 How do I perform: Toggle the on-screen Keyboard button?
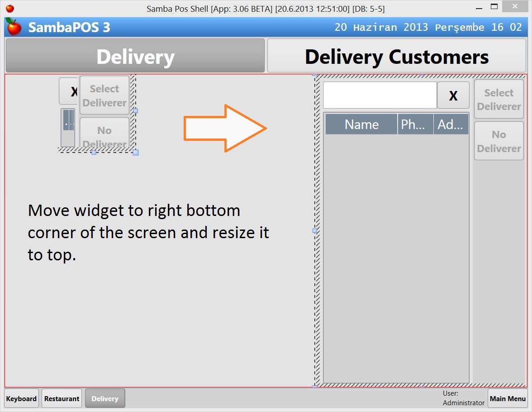(22, 398)
